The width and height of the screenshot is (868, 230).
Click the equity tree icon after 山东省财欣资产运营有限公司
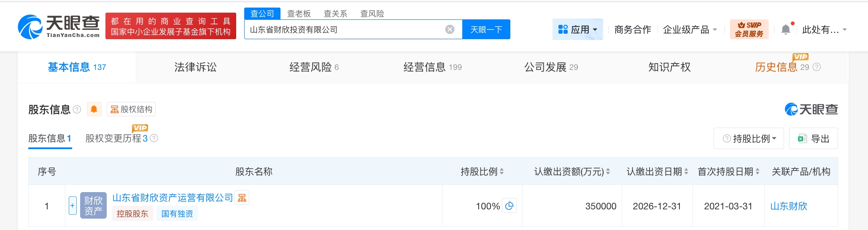click(242, 198)
